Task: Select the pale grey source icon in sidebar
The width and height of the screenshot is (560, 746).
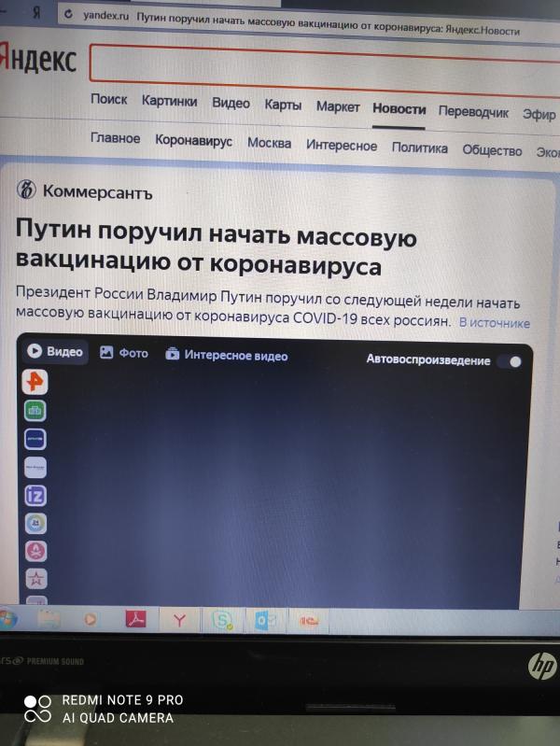Action: pyautogui.click(x=35, y=467)
